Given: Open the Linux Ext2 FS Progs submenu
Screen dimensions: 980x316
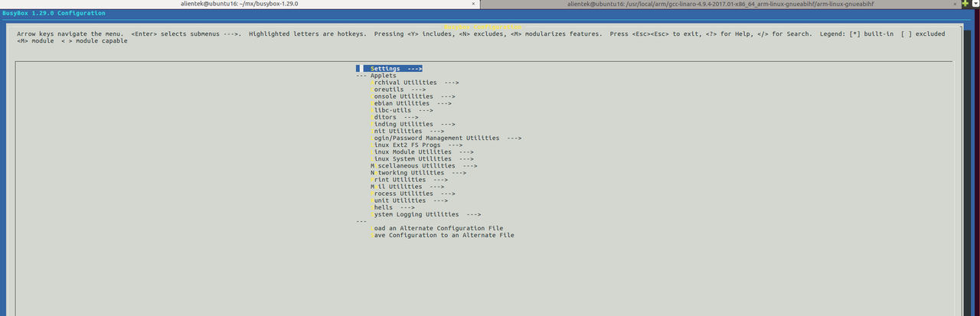Looking at the screenshot, I should (x=416, y=145).
